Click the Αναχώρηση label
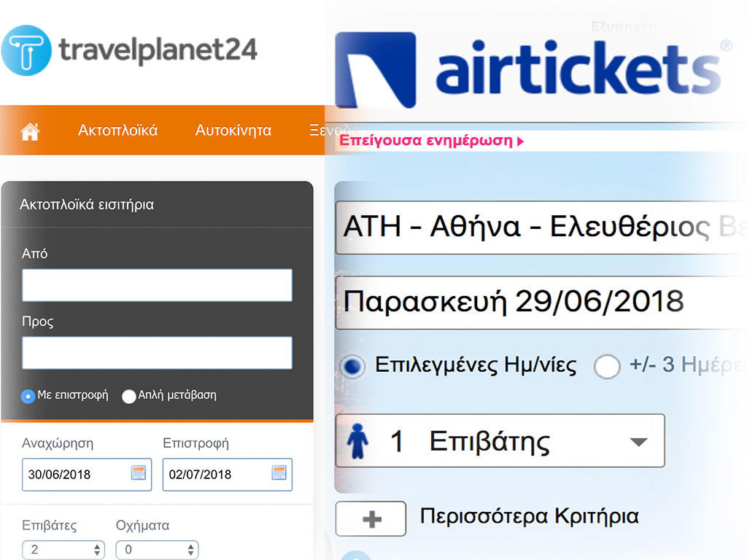Image resolution: width=747 pixels, height=560 pixels. tap(58, 443)
